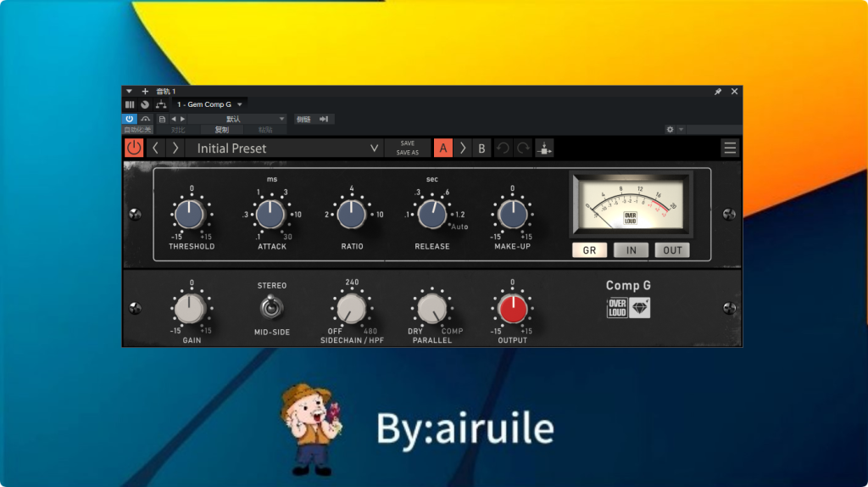The image size is (868, 487).
Task: Click the 粘贴 paste button
Action: (265, 130)
